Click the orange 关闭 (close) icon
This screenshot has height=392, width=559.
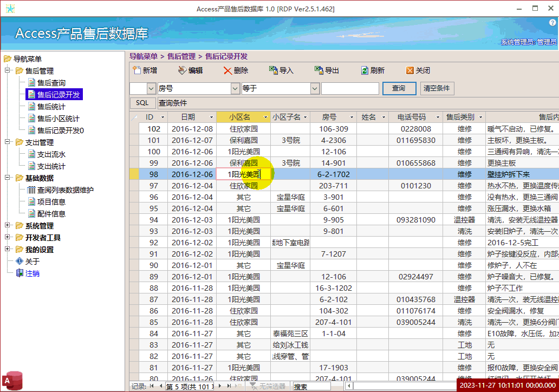click(410, 70)
